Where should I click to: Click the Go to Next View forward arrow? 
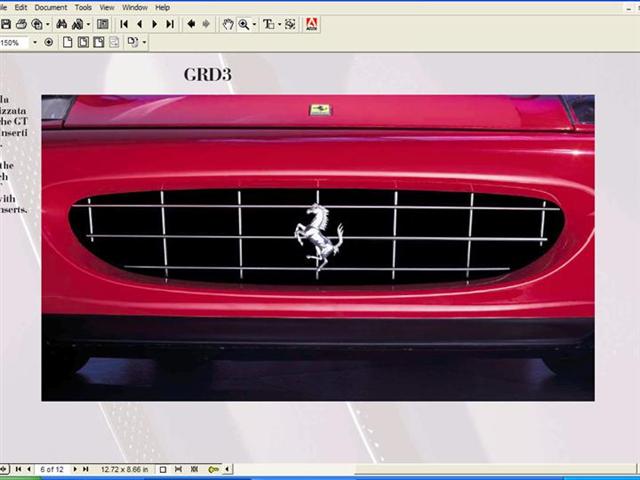coord(206,24)
